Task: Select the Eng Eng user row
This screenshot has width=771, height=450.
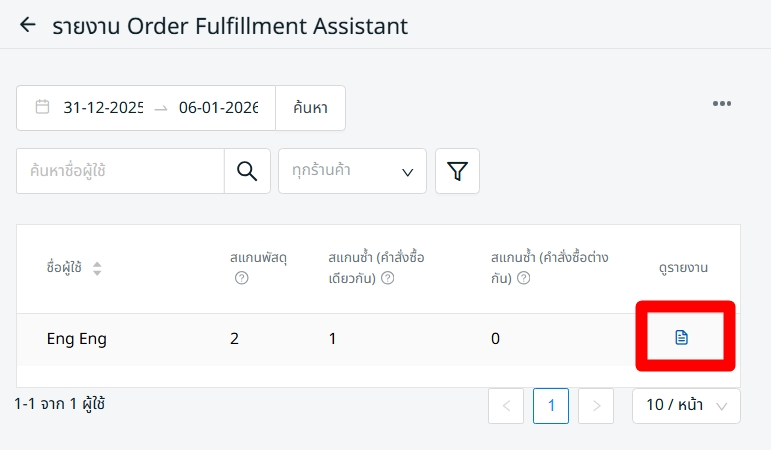Action: 77,338
